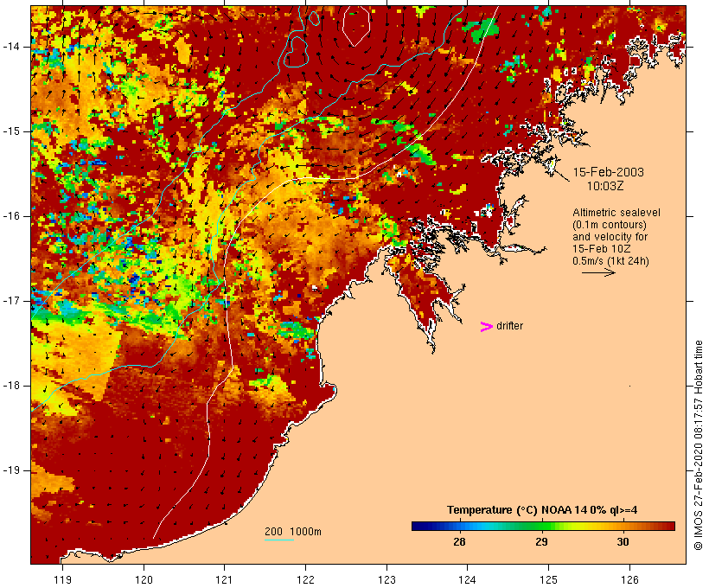Click longitude axis label '125'
The image size is (709, 588).
click(548, 579)
